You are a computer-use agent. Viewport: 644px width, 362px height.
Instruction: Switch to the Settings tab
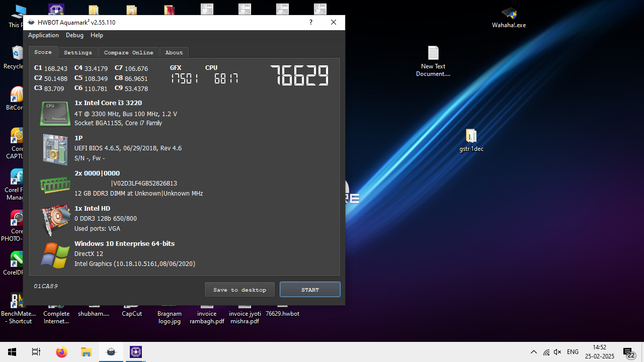78,52
